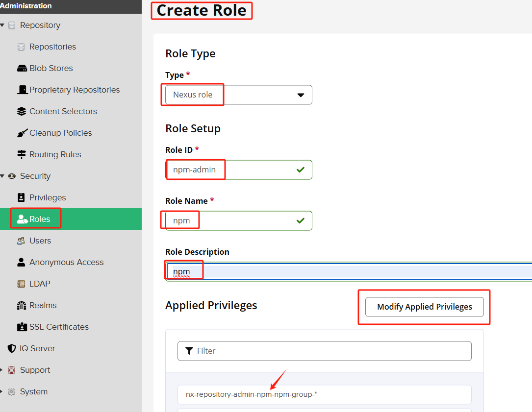
Task: Open Blob Stores page
Action: tap(51, 68)
